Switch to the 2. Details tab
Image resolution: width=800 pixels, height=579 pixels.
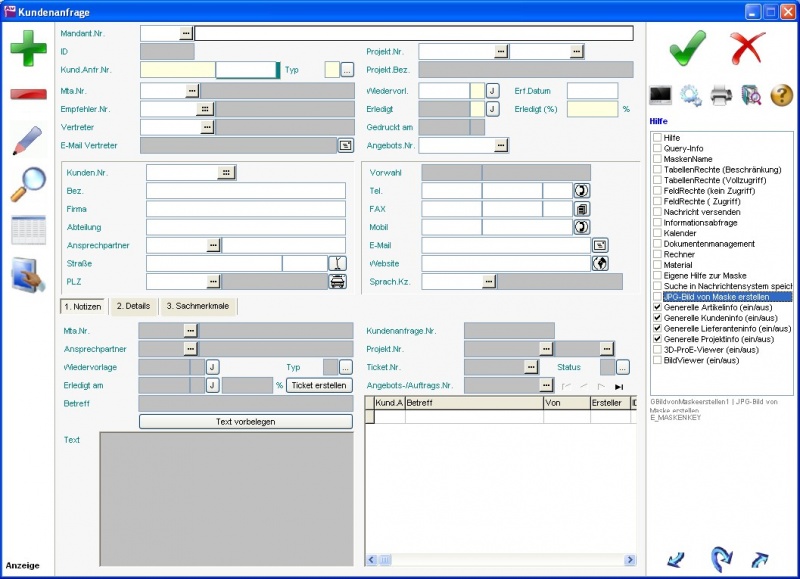(133, 306)
